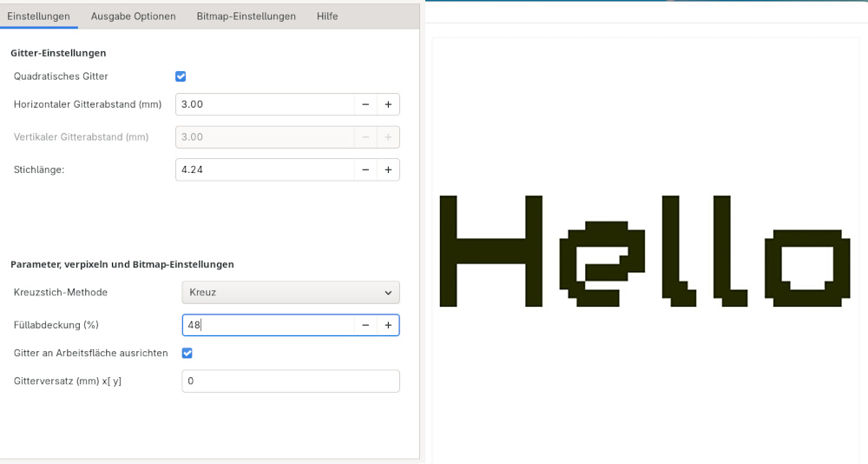Click the Stichlänge value field
This screenshot has width=868, height=464.
pos(265,169)
